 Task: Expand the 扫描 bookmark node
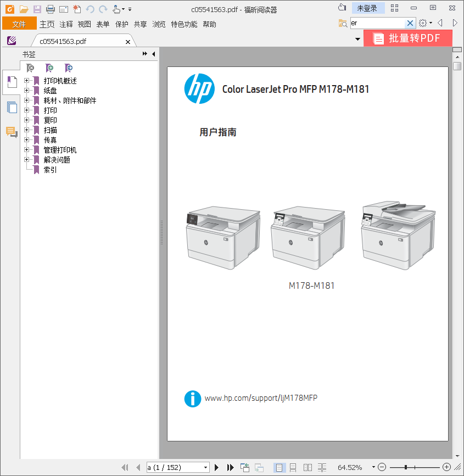[27, 130]
